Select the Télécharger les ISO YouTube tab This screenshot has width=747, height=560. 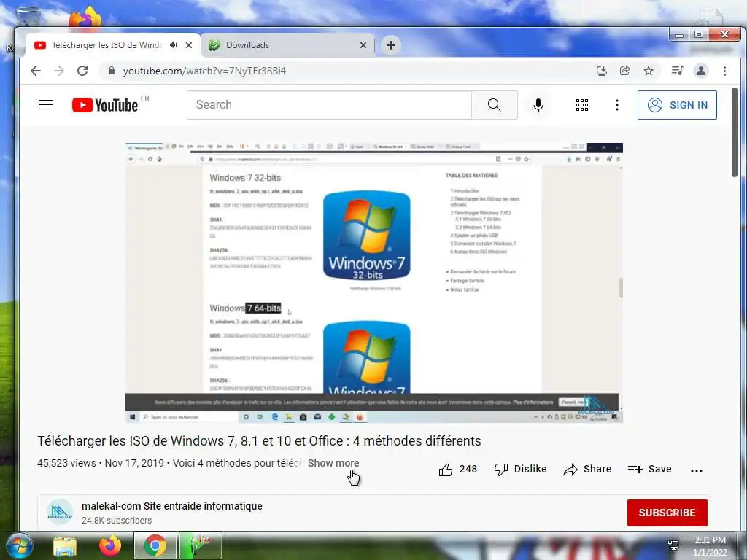(113, 45)
